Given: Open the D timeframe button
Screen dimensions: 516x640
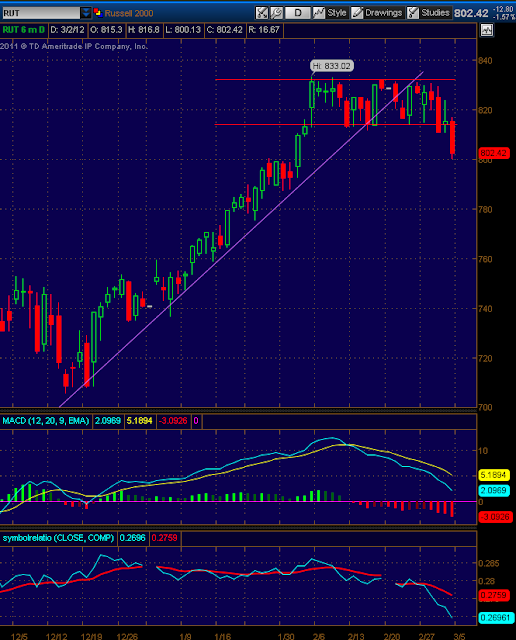Looking at the screenshot, I should click(x=298, y=13).
